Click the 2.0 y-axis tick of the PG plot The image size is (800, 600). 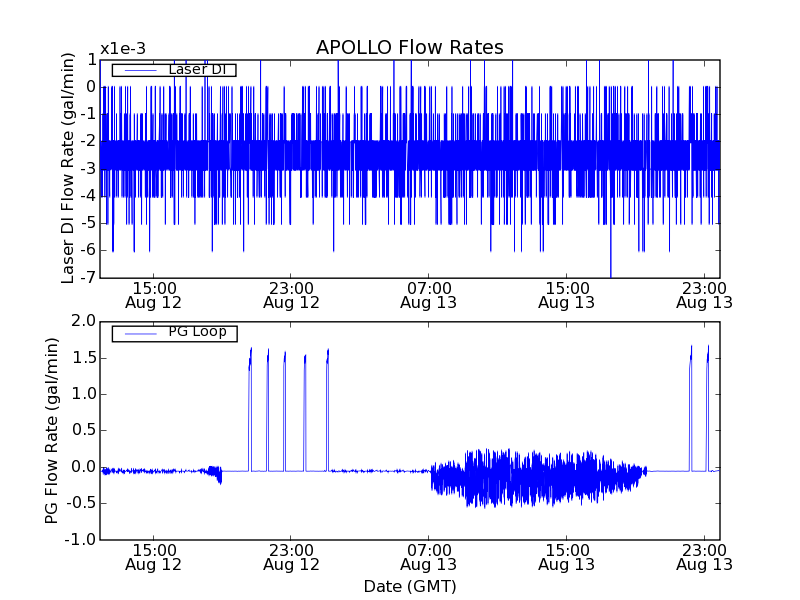83,321
